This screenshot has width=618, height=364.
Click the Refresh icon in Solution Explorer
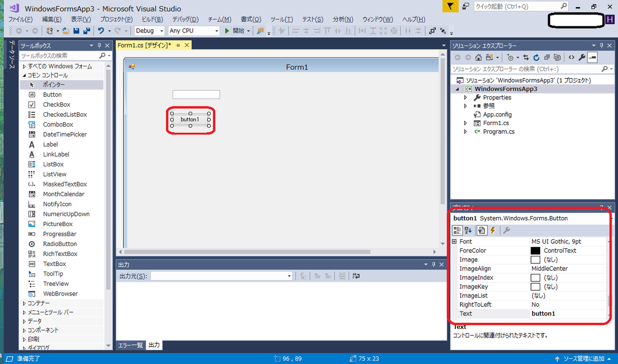[x=536, y=57]
